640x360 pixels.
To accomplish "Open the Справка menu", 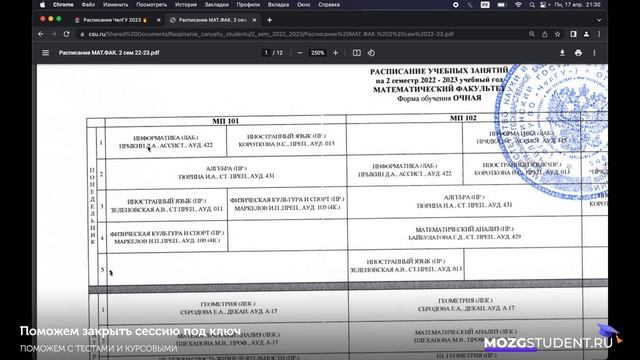I will point(329,5).
